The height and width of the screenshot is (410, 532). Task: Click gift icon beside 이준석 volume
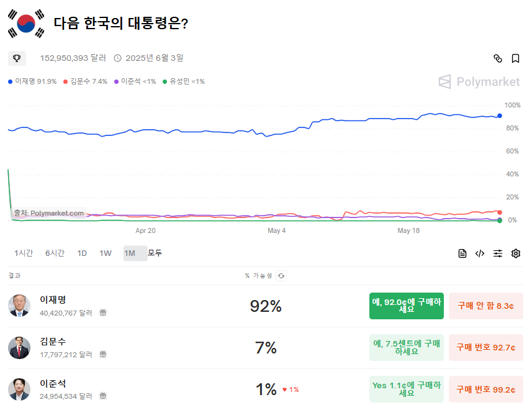[x=103, y=396]
